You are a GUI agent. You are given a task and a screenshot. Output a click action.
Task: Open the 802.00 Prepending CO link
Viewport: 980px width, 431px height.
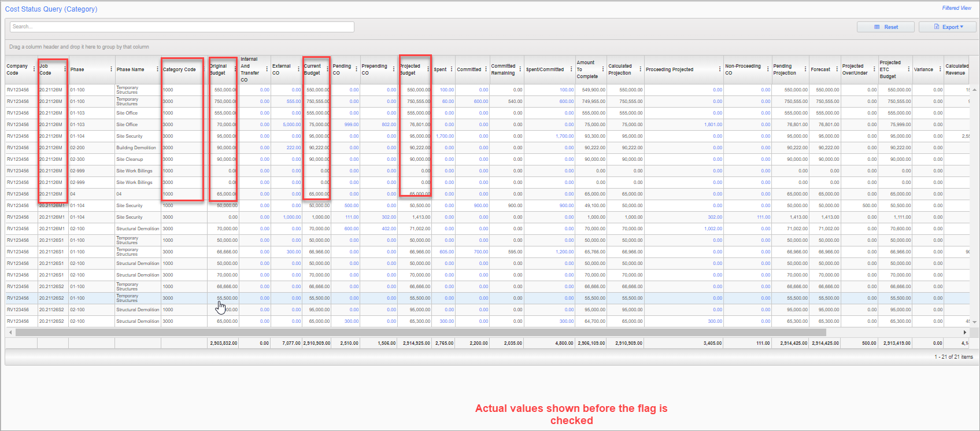coord(389,124)
